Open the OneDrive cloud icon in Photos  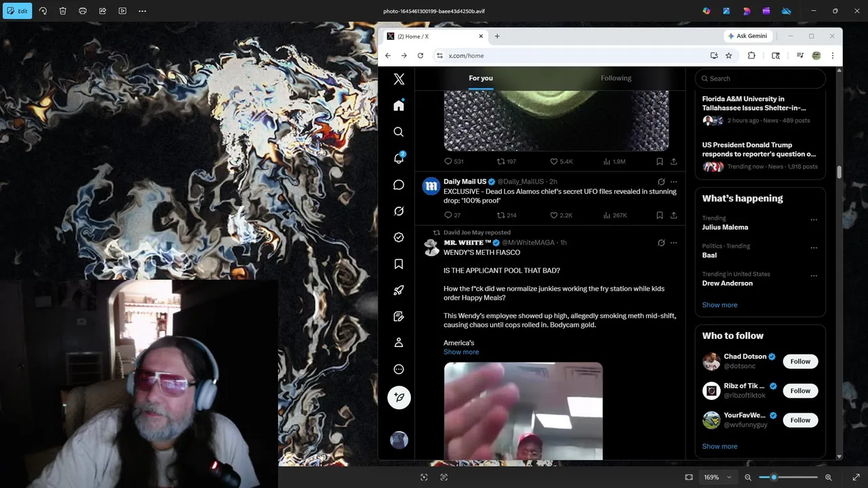(x=787, y=11)
